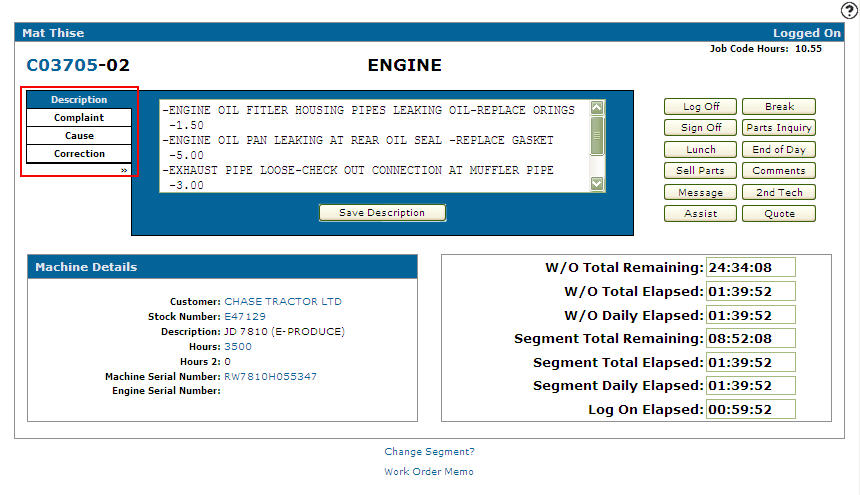
Task: Open the help question mark icon
Action: [x=849, y=10]
